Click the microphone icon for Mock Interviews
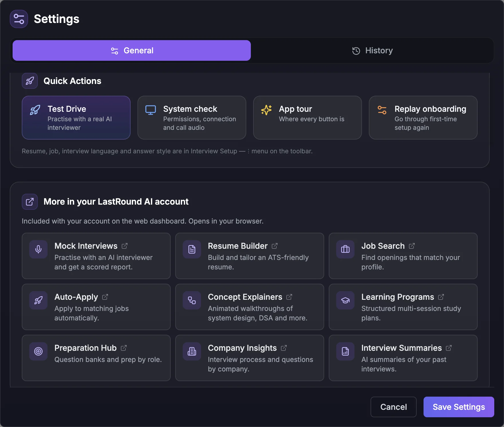This screenshot has height=427, width=504. pyautogui.click(x=38, y=249)
